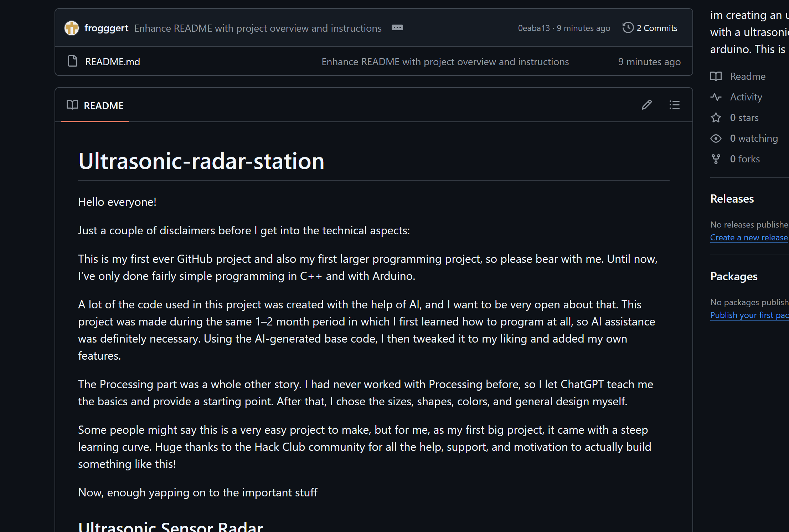
Task: Click the README.md file icon
Action: [x=73, y=61]
